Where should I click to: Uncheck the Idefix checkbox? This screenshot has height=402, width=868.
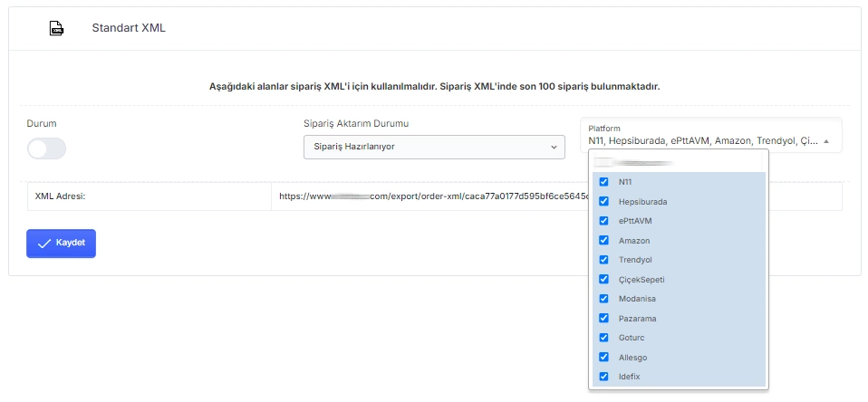pyautogui.click(x=604, y=377)
